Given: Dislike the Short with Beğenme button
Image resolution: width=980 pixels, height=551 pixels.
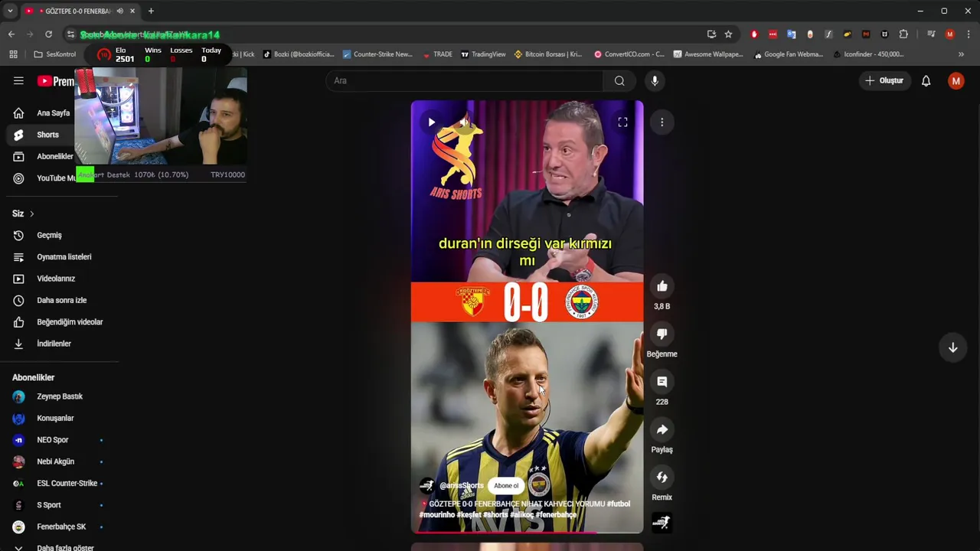Looking at the screenshot, I should pyautogui.click(x=662, y=334).
